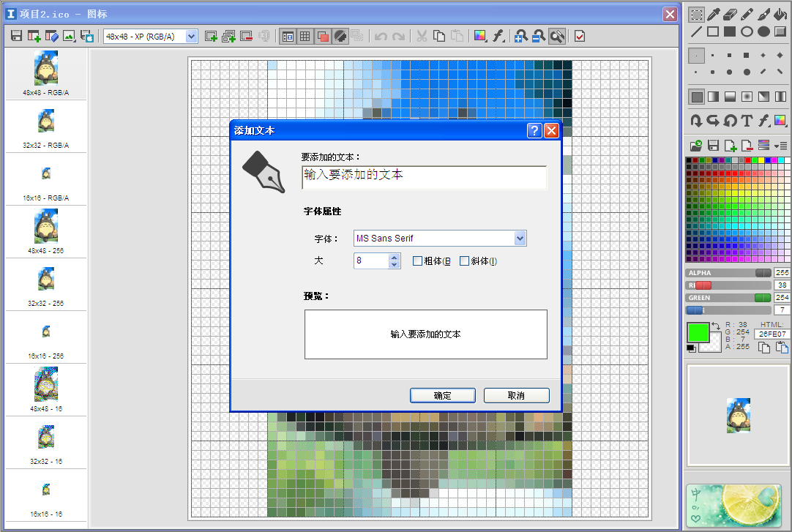Enable the 粗体 bold checkbox
This screenshot has width=792, height=532.
point(418,261)
